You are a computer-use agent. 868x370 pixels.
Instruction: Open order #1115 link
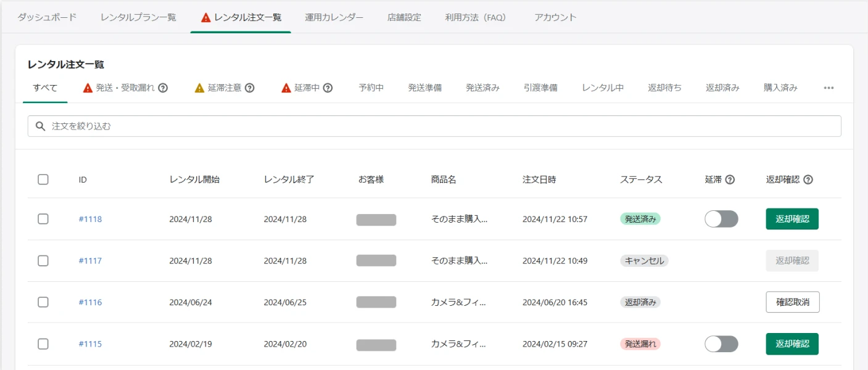pos(90,344)
